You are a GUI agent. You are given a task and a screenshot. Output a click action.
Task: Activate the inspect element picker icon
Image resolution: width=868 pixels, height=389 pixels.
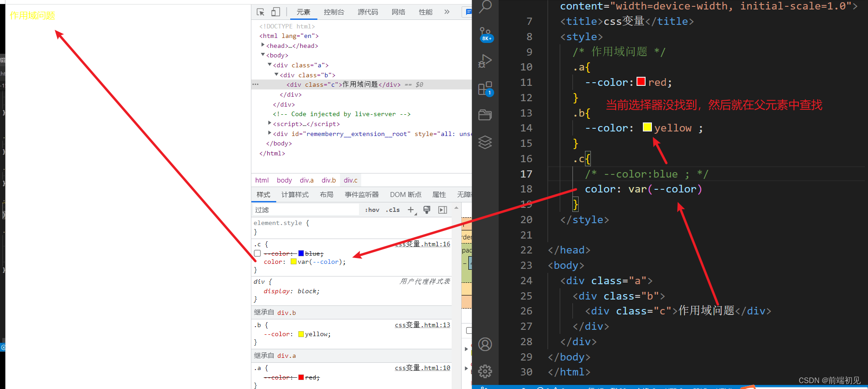click(x=260, y=12)
